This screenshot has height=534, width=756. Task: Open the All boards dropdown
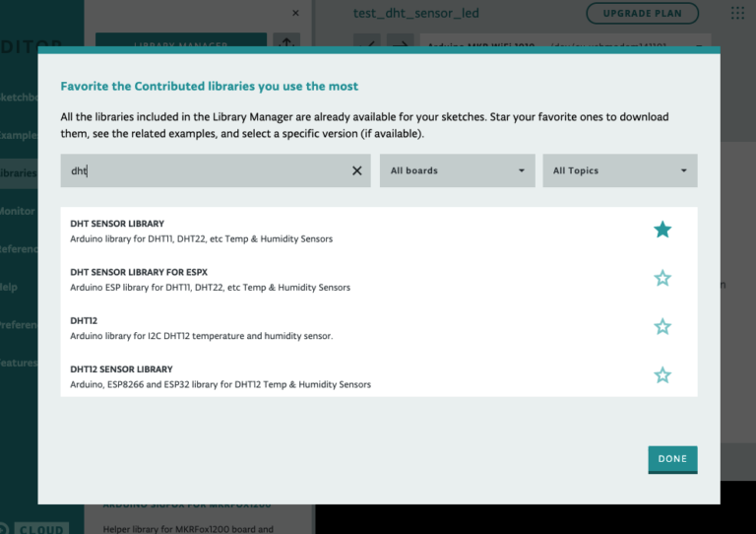[457, 170]
